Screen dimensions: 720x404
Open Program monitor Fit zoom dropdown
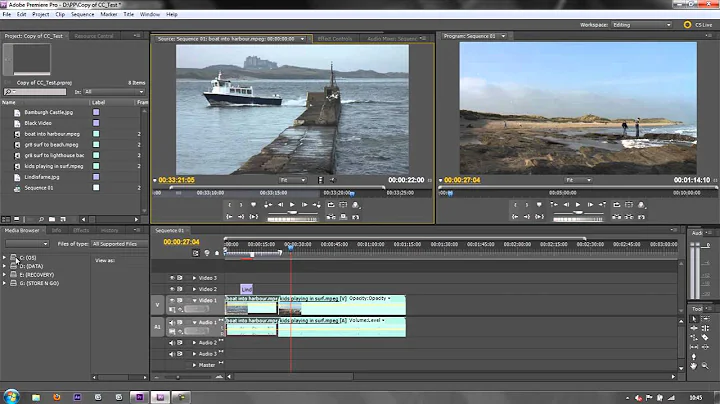coord(579,180)
